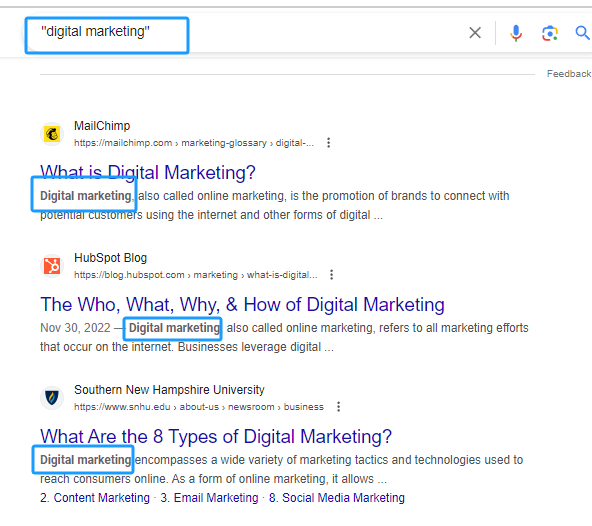Open the three-dot menu for HubSpot result
Image resolution: width=592 pixels, height=526 pixels.
331,275
